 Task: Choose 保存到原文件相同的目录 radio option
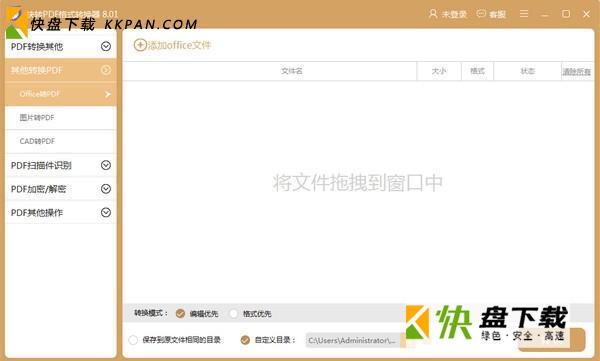[x=133, y=340]
